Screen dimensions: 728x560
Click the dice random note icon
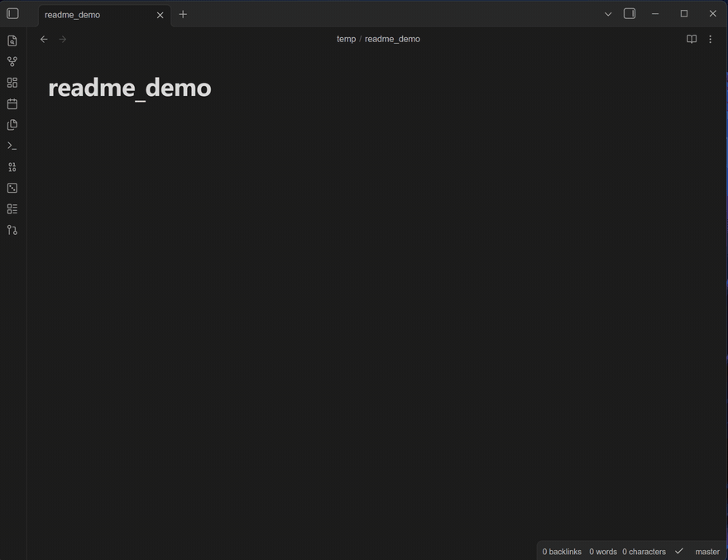[x=12, y=188]
